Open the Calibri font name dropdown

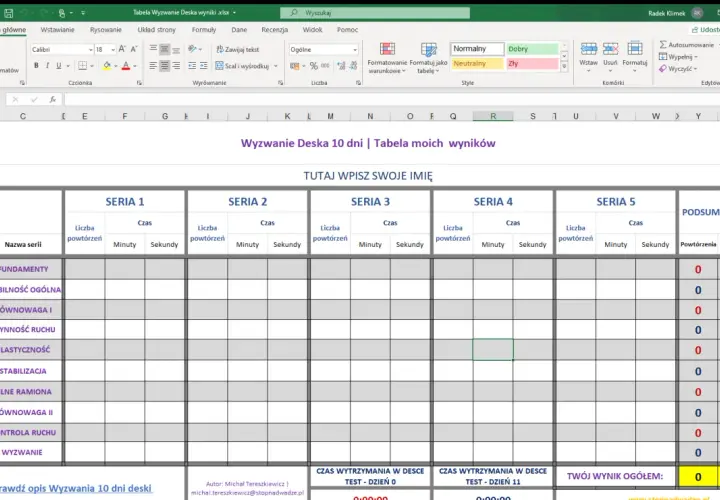[x=90, y=49]
